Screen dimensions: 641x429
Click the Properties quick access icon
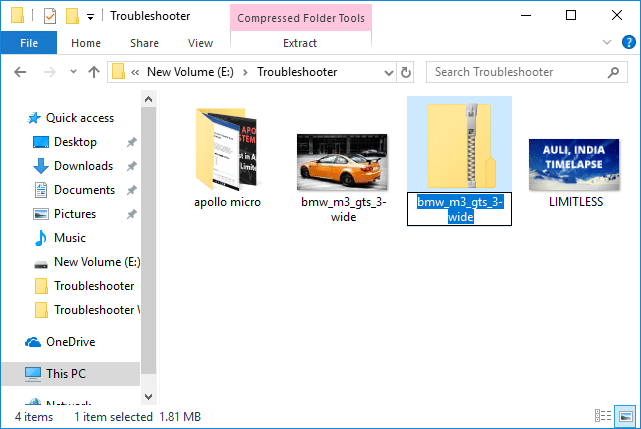50,16
